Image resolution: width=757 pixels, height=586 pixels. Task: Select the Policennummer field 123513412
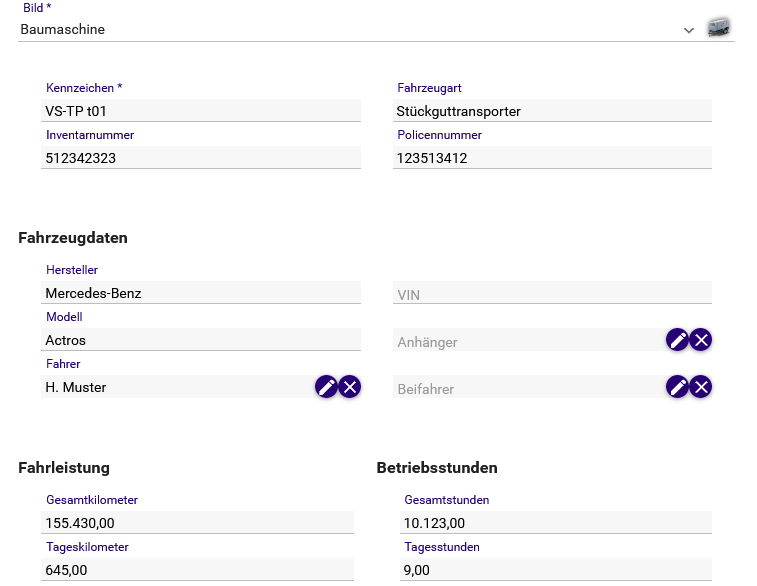[552, 157]
